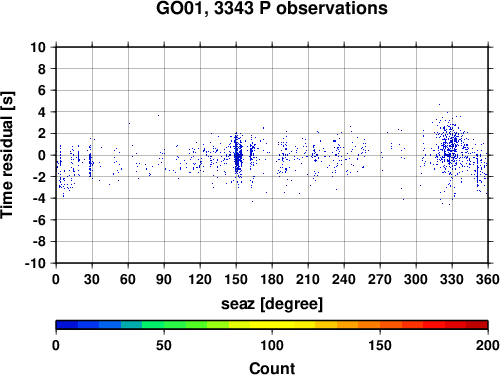Select the dark red end of colorbar

pyautogui.click(x=477, y=325)
